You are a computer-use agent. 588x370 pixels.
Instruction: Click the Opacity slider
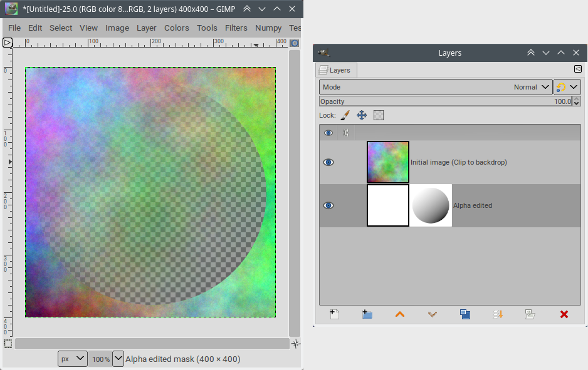pyautogui.click(x=445, y=101)
